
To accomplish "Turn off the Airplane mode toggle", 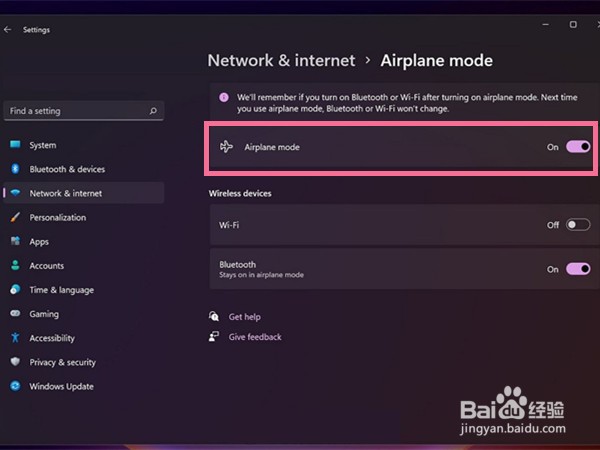I will tap(578, 147).
